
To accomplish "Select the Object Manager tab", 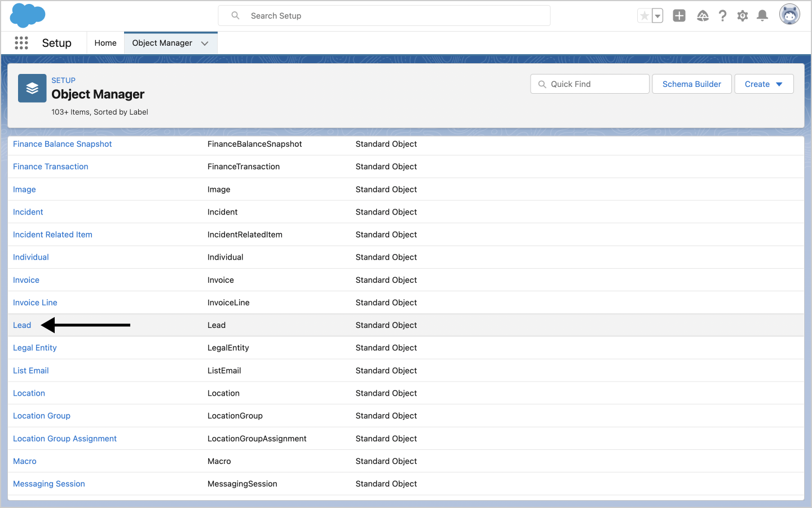I will [162, 43].
